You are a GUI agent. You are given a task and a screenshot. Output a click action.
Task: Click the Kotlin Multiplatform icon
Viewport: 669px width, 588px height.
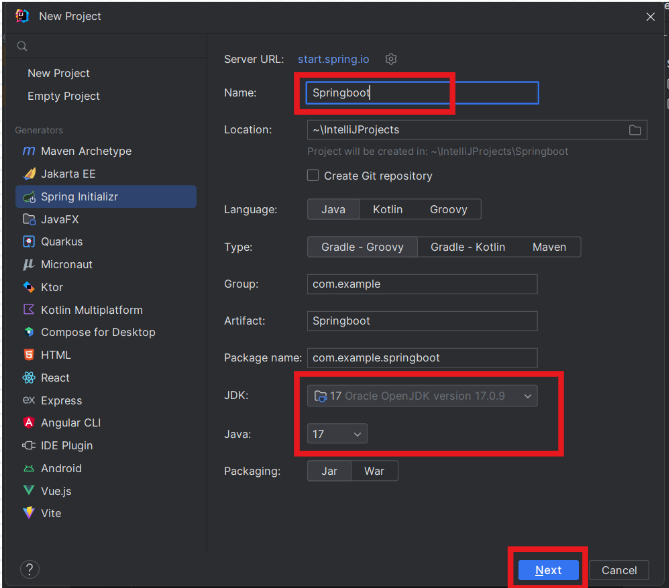29,309
